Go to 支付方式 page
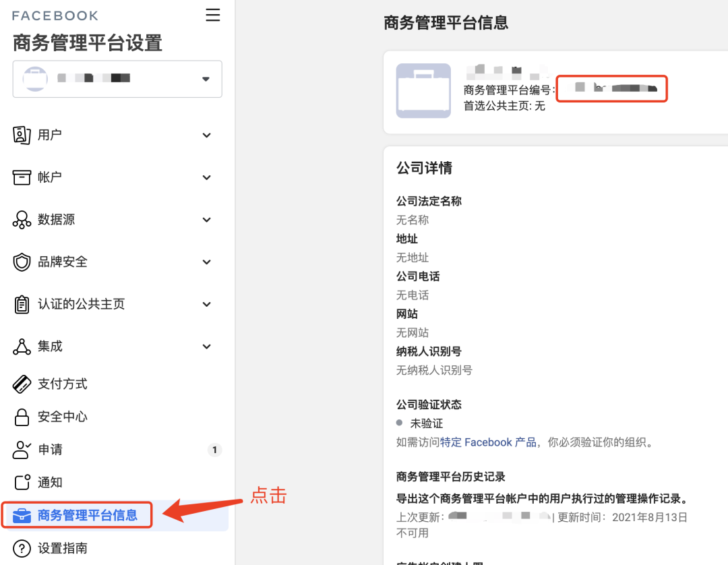Screen dimensions: 728x565 coord(63,384)
